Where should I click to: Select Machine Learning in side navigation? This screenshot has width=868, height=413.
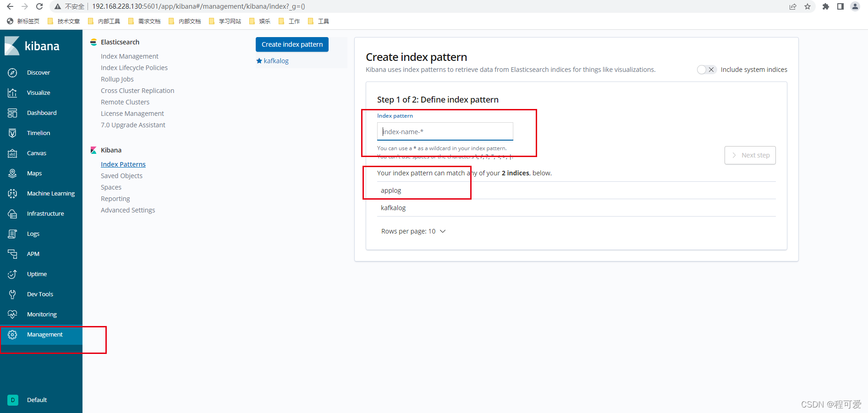51,194
